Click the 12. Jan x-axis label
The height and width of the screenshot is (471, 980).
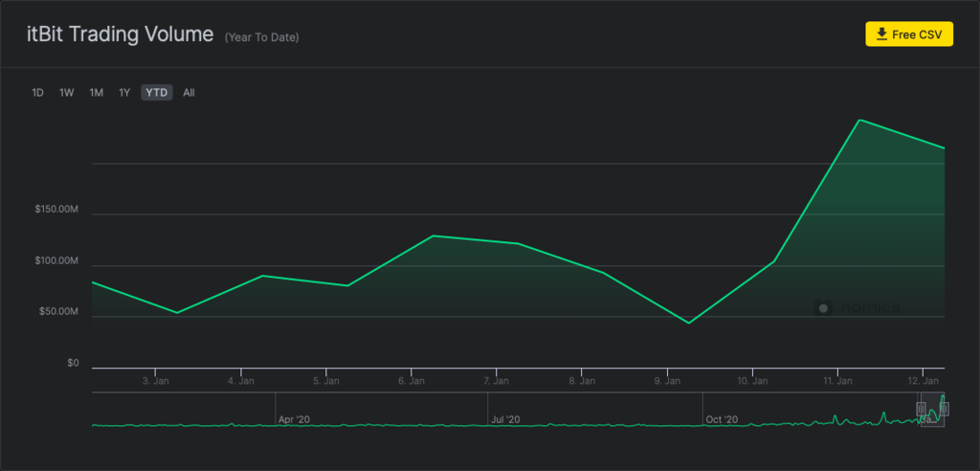pyautogui.click(x=923, y=381)
